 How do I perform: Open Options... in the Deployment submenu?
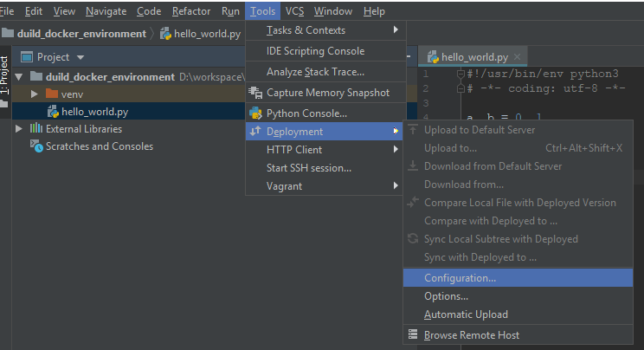coord(446,296)
